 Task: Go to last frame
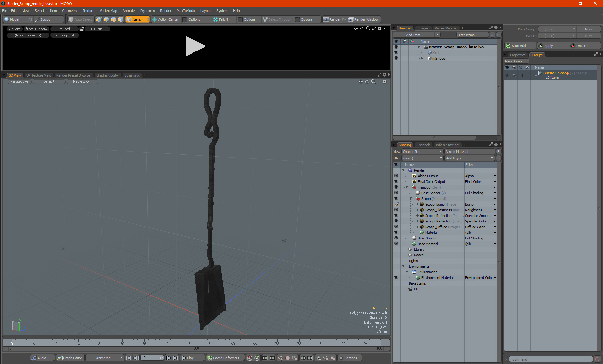point(176,358)
